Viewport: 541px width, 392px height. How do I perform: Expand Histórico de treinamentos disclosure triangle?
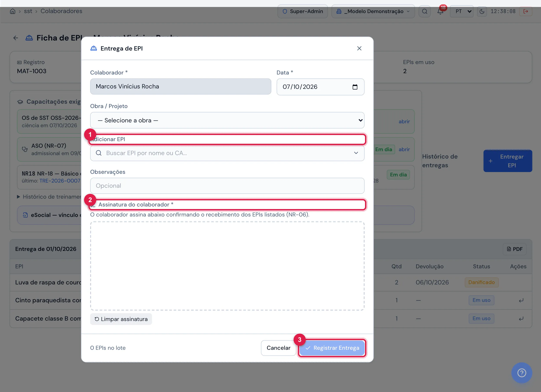(x=18, y=197)
